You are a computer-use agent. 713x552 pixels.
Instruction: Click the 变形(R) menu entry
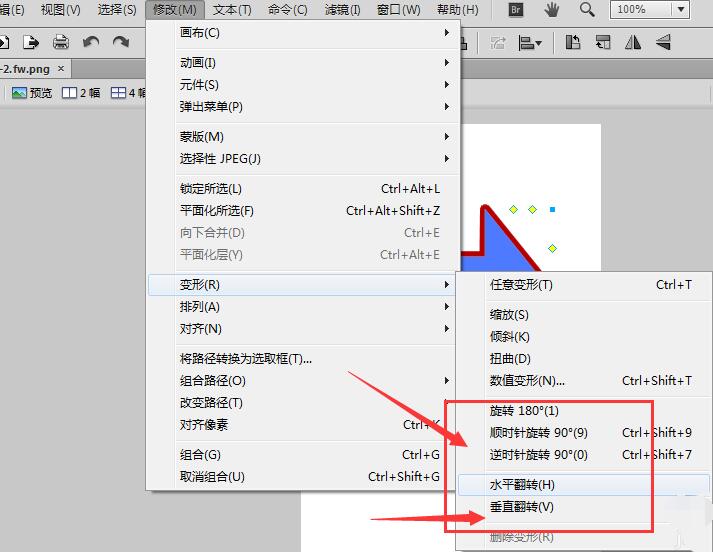point(303,285)
